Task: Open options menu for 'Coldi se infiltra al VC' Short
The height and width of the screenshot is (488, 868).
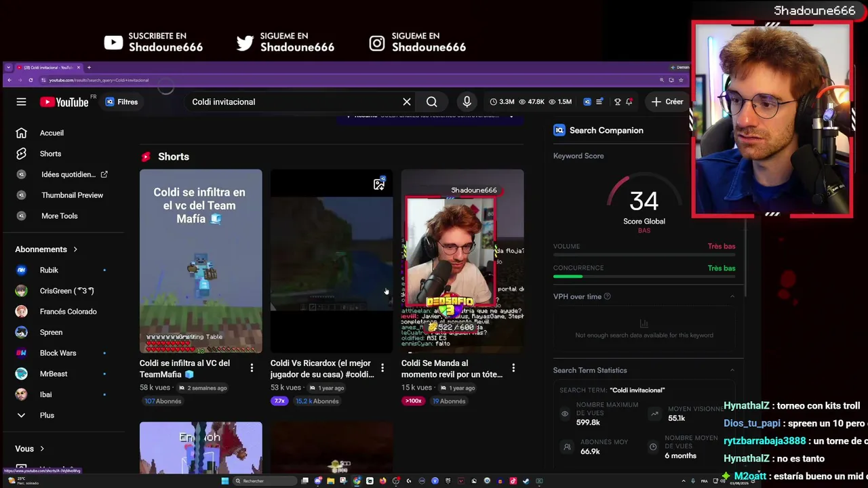Action: coord(252,367)
